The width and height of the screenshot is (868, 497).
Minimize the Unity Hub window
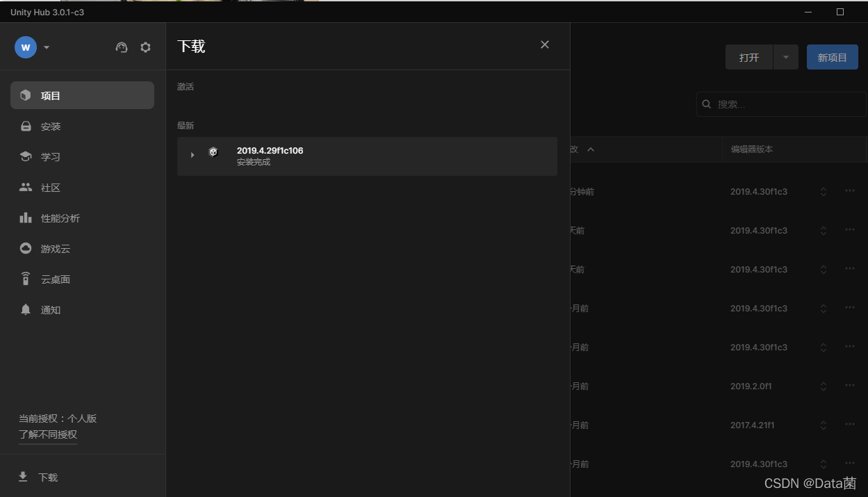click(x=808, y=12)
